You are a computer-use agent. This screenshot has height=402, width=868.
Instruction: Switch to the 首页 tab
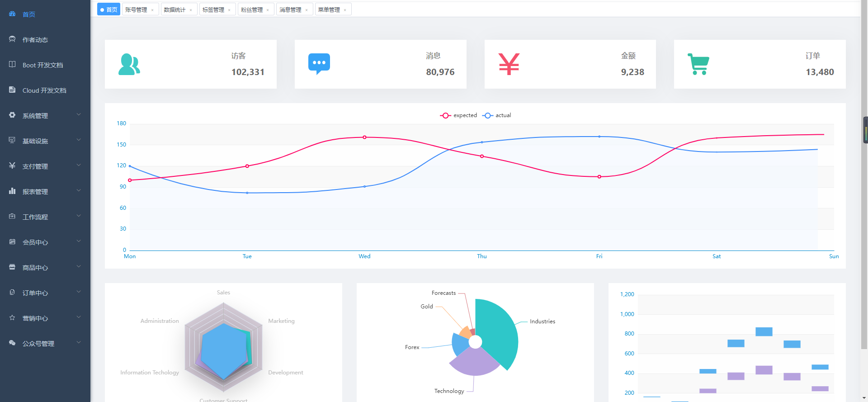click(108, 9)
